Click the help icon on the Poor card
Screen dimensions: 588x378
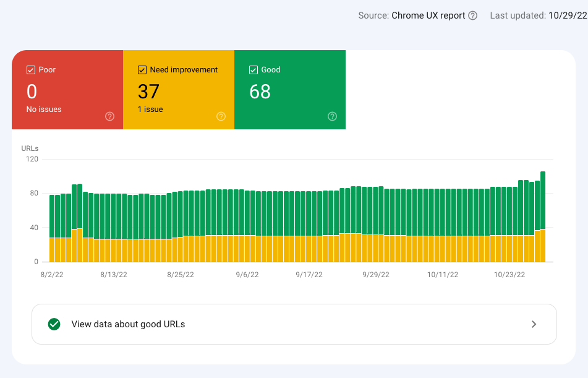click(x=109, y=116)
